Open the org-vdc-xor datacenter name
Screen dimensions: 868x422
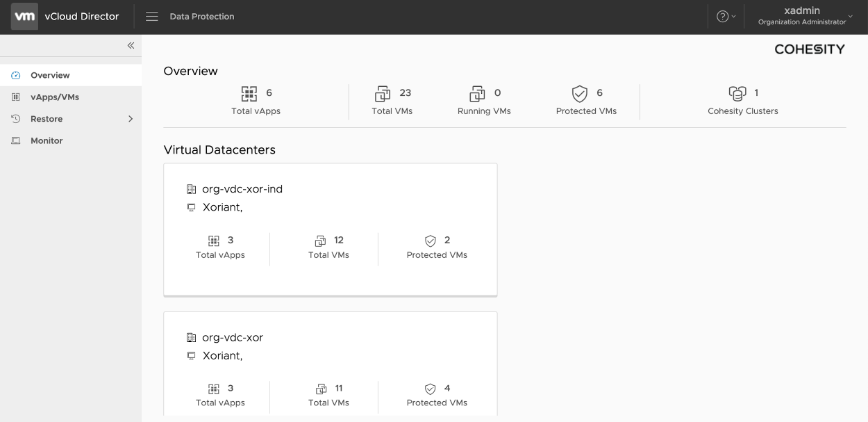(x=232, y=338)
